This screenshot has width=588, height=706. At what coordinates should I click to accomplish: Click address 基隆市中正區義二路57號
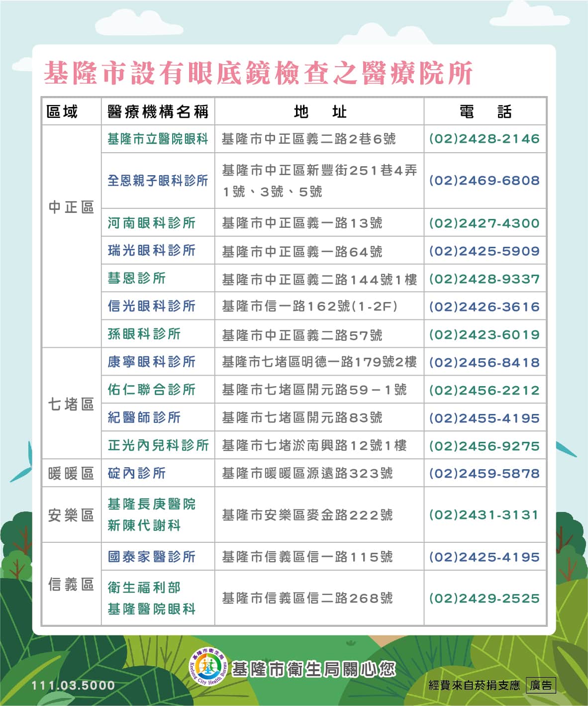click(302, 335)
